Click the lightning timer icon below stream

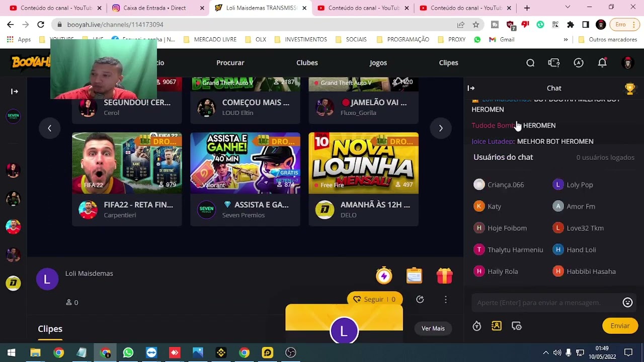(x=384, y=276)
